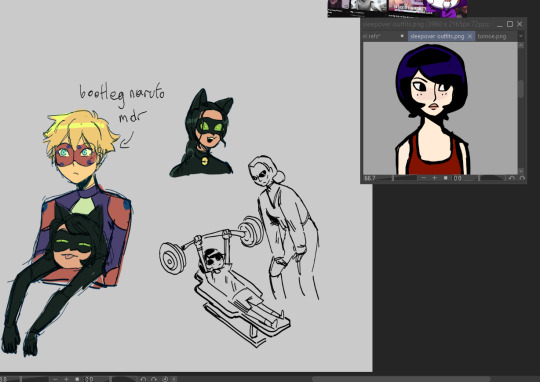
Task: Click scroll-up arrow in sleepover outfits window
Action: (x=521, y=45)
